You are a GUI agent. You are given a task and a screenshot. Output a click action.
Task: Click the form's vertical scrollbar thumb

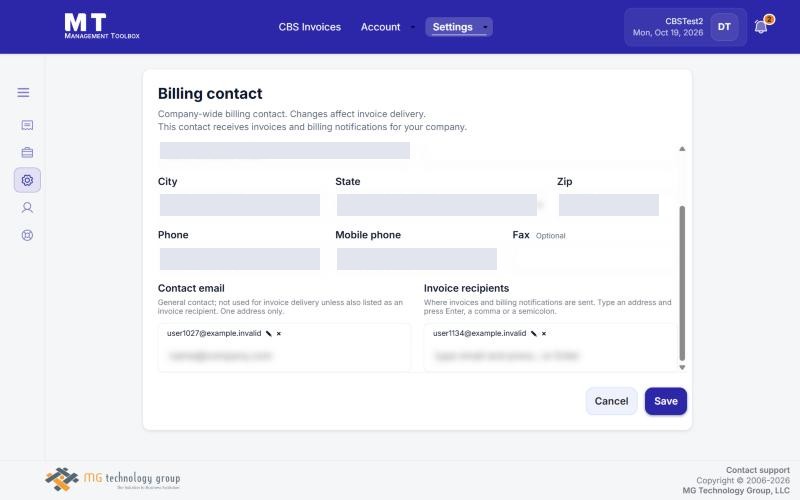tap(682, 283)
